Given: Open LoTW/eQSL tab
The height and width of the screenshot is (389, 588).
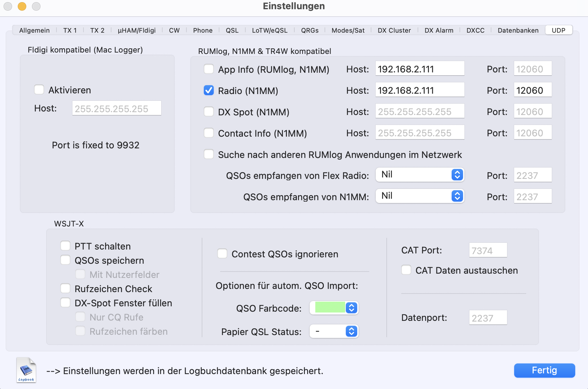Looking at the screenshot, I should (x=270, y=30).
